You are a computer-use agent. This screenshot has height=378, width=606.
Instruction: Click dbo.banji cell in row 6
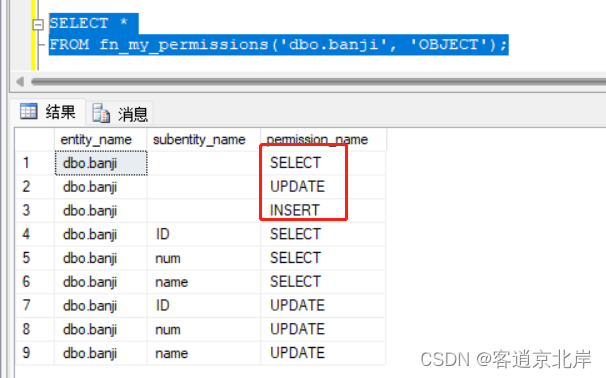click(x=100, y=282)
